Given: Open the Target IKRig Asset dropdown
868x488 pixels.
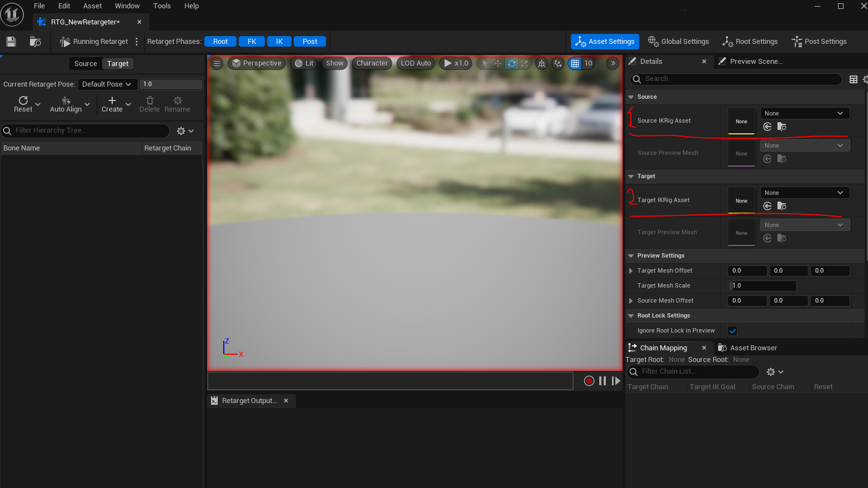Looking at the screenshot, I should click(805, 193).
